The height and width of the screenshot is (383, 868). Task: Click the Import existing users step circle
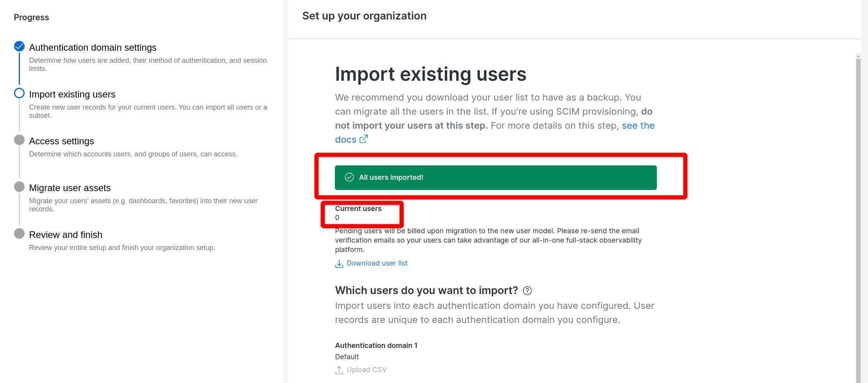(19, 93)
